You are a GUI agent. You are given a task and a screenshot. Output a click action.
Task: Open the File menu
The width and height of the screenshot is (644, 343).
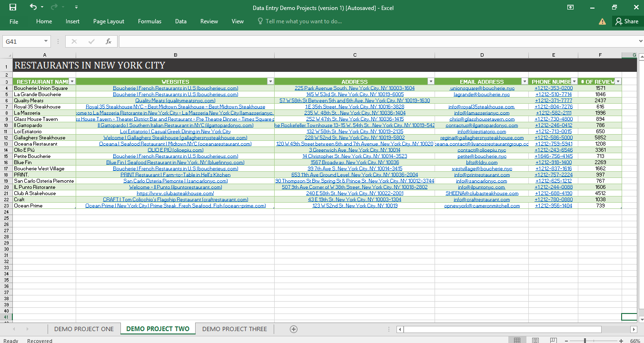coord(14,21)
